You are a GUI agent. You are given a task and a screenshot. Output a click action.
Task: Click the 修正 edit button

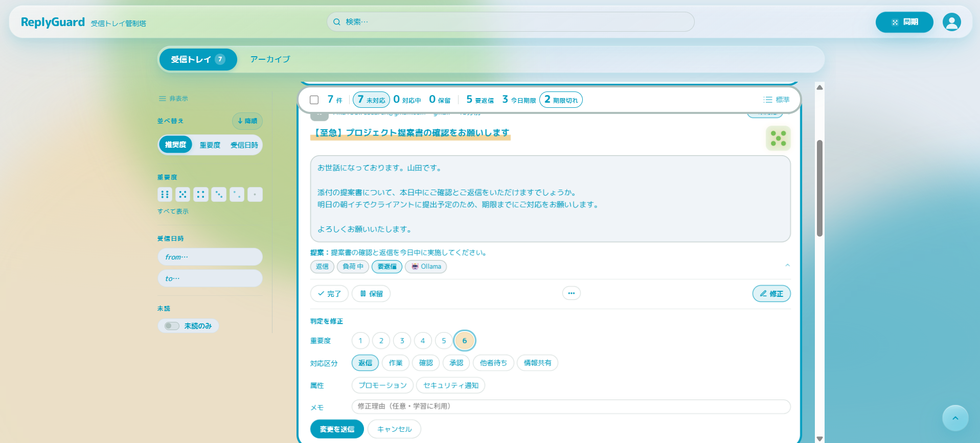click(x=771, y=294)
